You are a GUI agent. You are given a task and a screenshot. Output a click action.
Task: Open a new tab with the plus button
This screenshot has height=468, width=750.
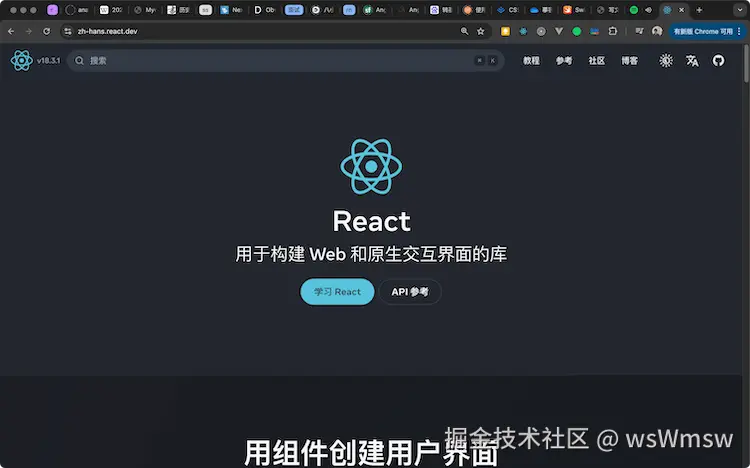699,10
